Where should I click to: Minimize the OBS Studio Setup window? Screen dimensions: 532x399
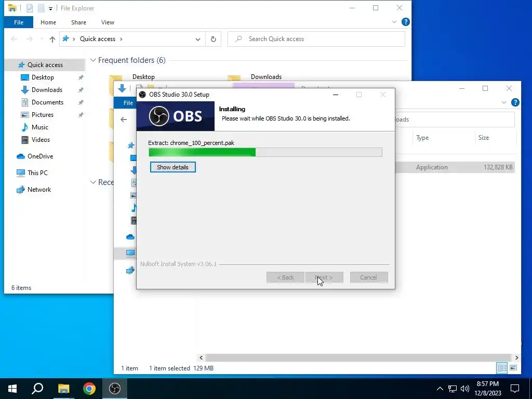336,95
